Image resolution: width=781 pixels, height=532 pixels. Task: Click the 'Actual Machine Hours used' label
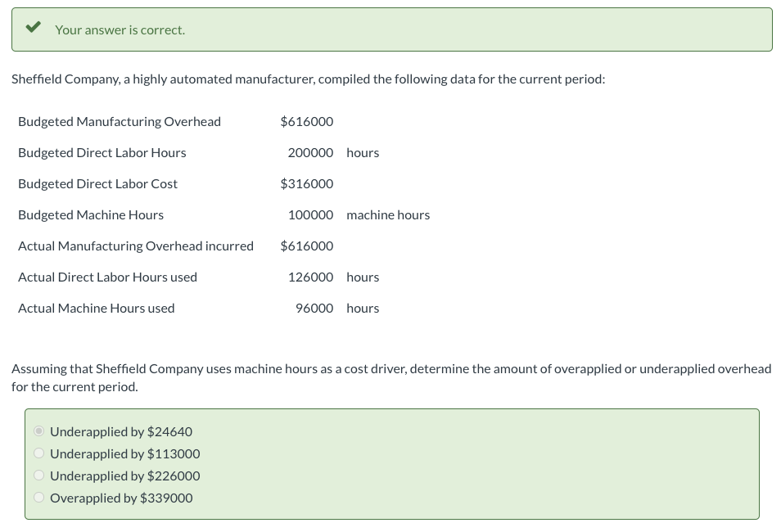coord(96,309)
